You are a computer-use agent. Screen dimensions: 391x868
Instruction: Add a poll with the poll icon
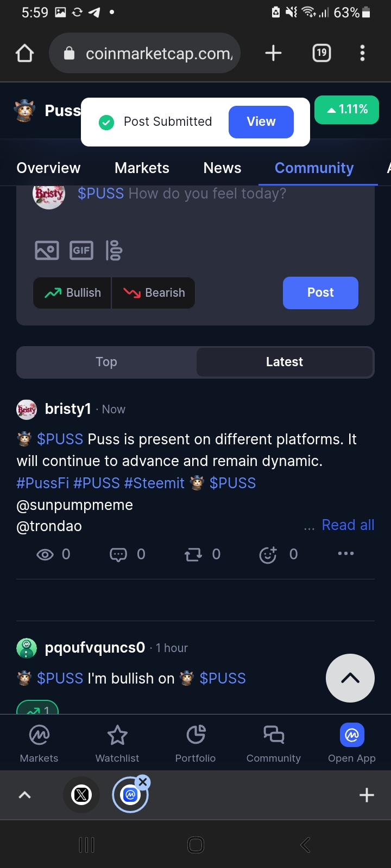[114, 250]
